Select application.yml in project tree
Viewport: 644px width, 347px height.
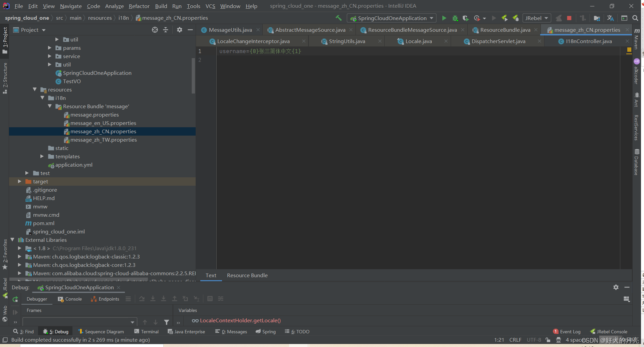[74, 165]
